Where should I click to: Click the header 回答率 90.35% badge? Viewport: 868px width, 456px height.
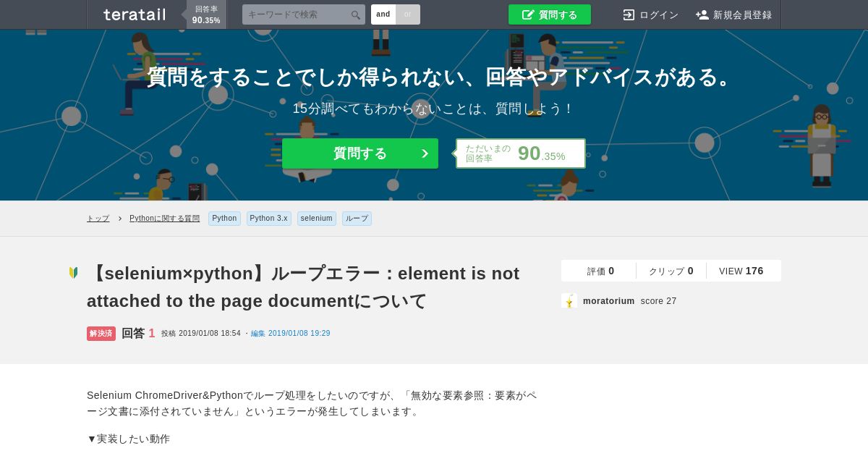(206, 14)
